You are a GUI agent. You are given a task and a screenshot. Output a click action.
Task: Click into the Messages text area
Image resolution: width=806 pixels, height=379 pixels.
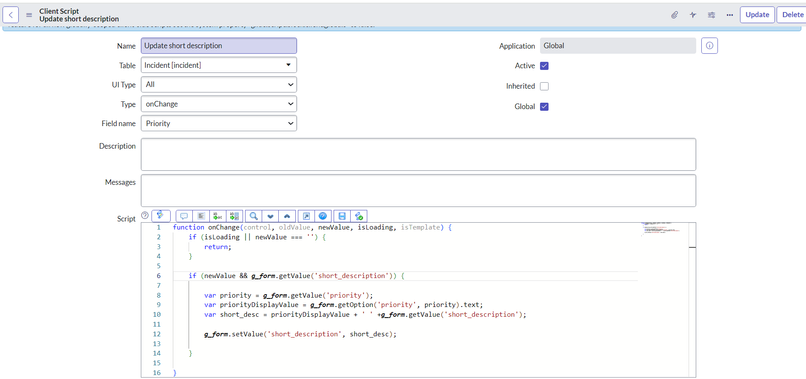click(x=418, y=191)
